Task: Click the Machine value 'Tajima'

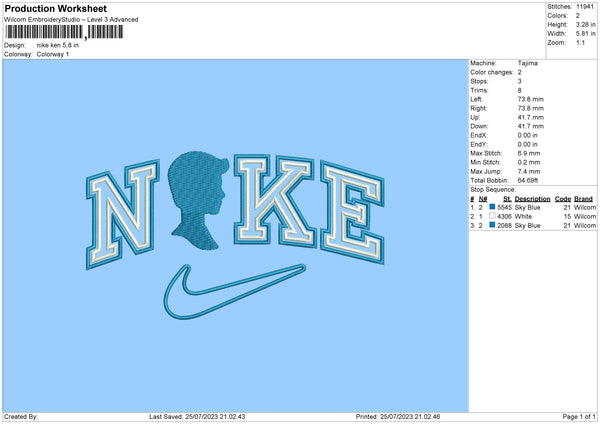Action: (528, 63)
